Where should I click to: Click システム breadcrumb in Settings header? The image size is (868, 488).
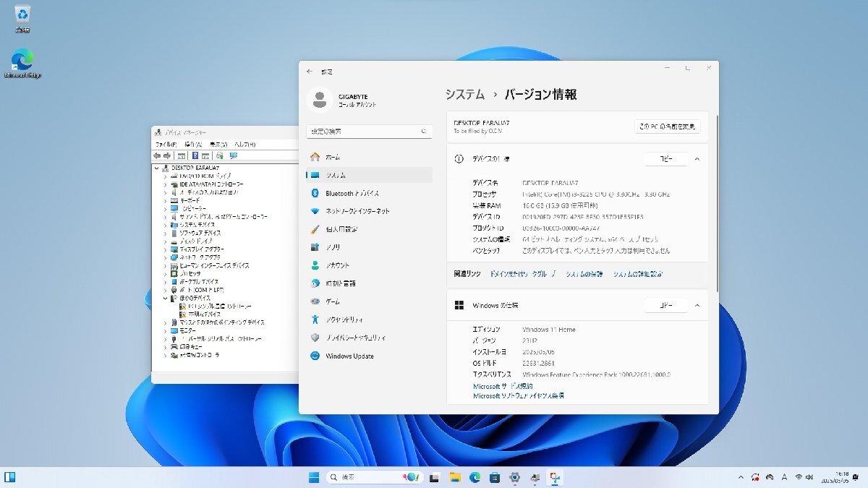pos(464,95)
